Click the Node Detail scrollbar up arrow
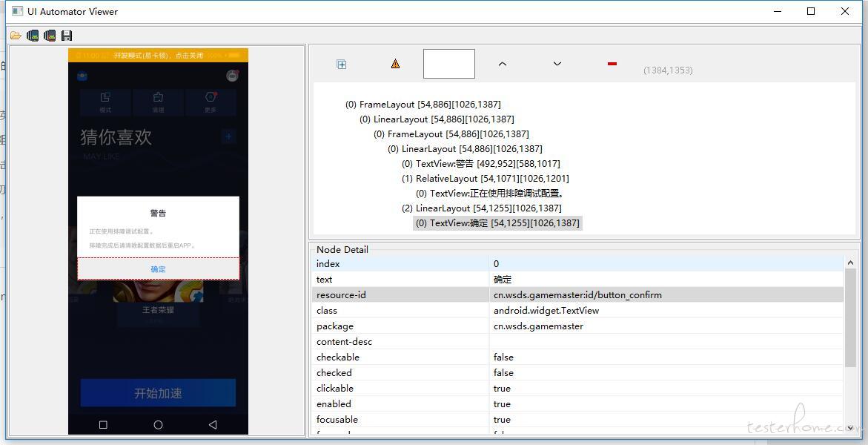 click(x=850, y=263)
